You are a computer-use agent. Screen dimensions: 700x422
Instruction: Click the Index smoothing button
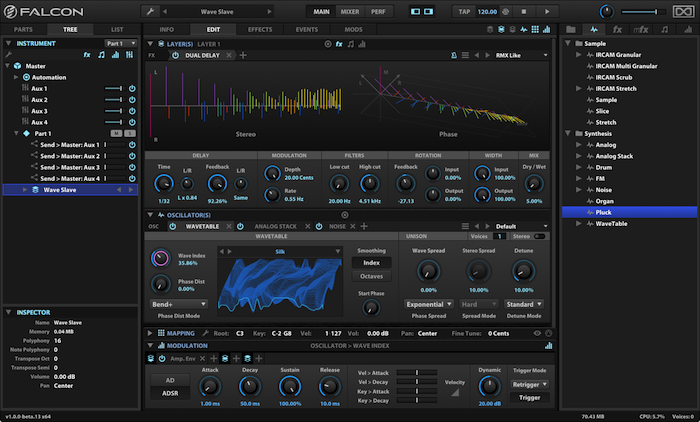tap(371, 263)
